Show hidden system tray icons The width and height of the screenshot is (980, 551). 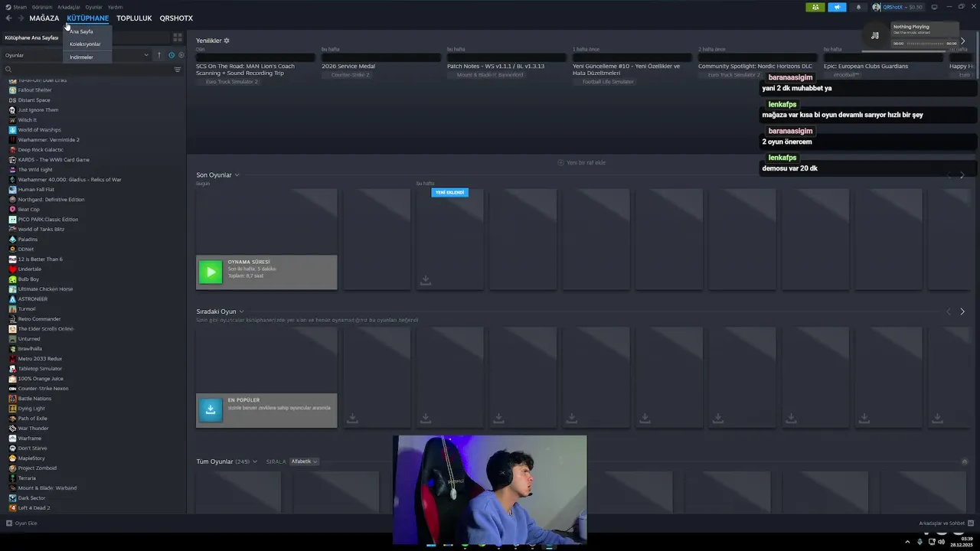click(x=908, y=542)
